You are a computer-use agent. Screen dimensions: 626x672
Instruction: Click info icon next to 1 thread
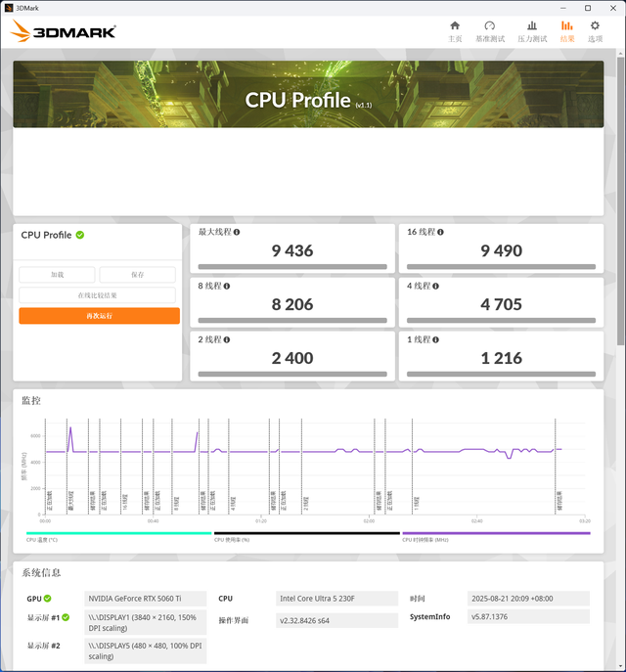pyautogui.click(x=436, y=339)
